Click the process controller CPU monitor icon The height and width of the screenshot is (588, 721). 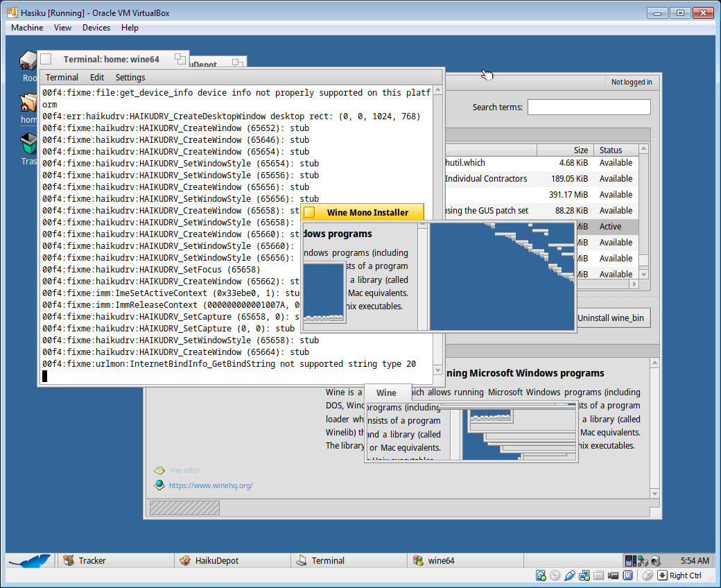click(630, 560)
